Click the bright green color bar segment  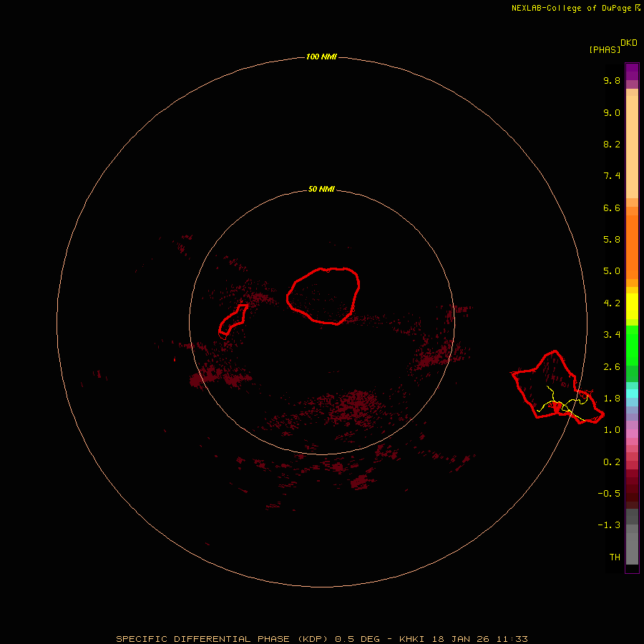point(632,346)
